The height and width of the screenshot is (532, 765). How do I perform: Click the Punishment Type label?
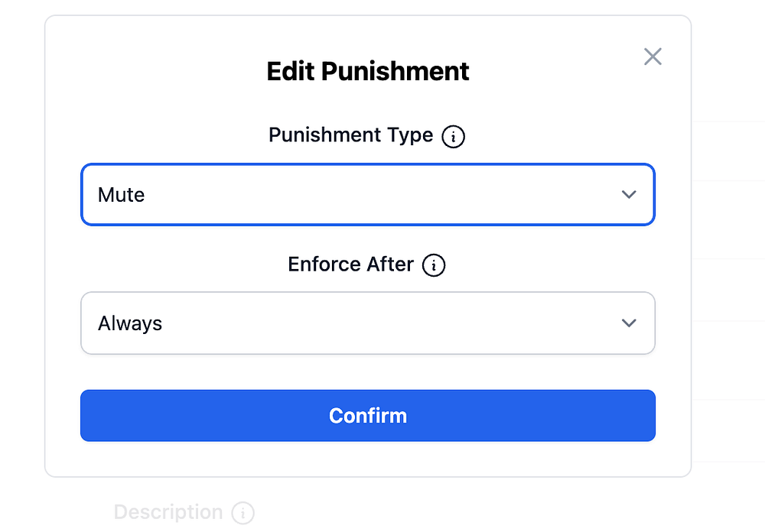coord(350,135)
